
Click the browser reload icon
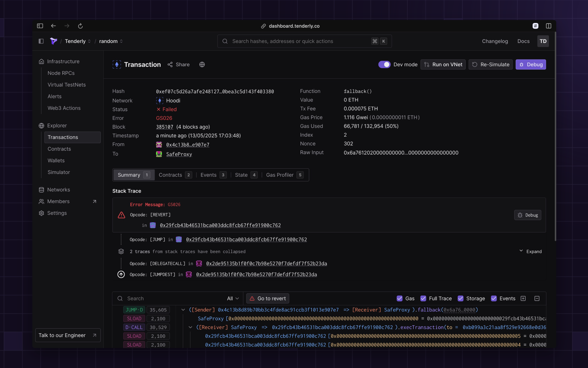(x=80, y=26)
